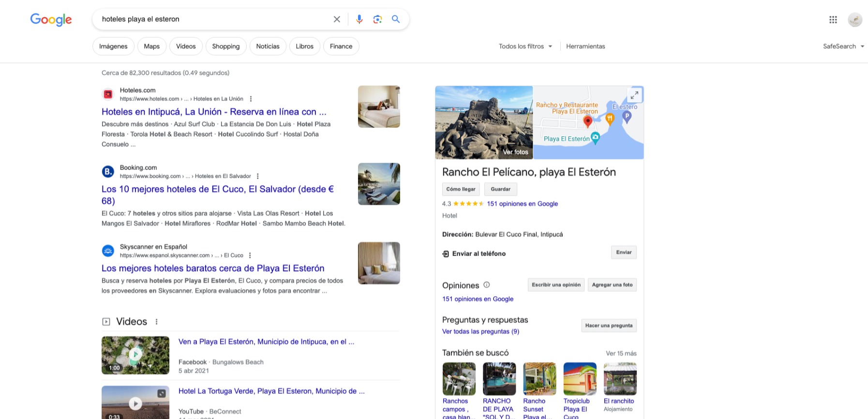Open Ver todas las preguntas (9) link
The height and width of the screenshot is (419, 868).
480,332
